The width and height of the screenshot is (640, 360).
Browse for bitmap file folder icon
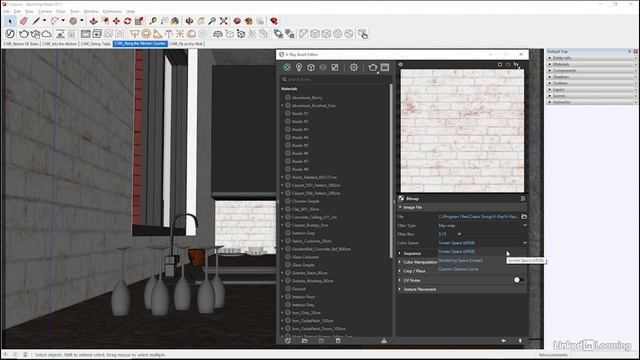click(x=524, y=216)
